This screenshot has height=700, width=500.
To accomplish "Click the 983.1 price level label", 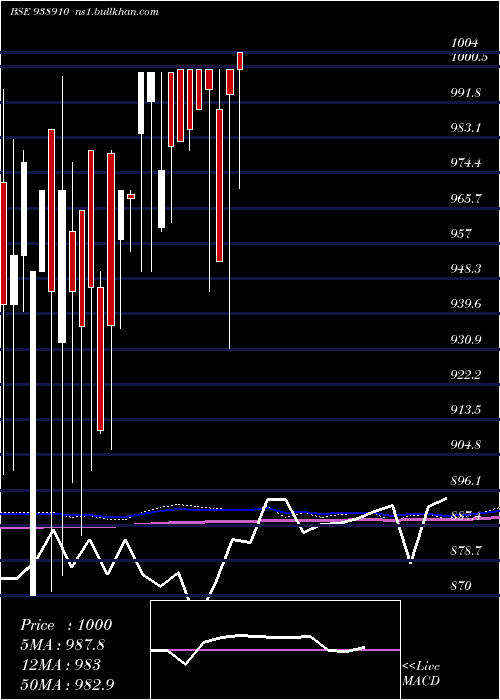I will pyautogui.click(x=466, y=128).
